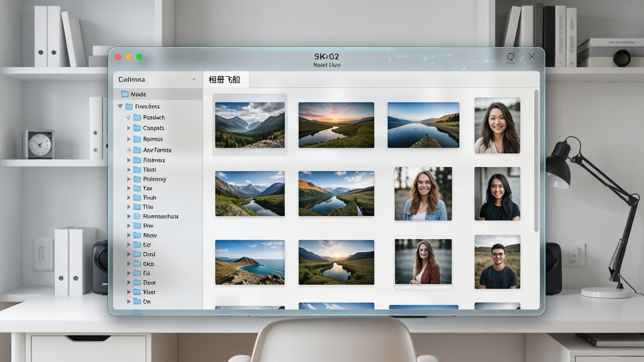Open the sunset over winding river photo
This screenshot has height=362, width=644.
pos(336,125)
